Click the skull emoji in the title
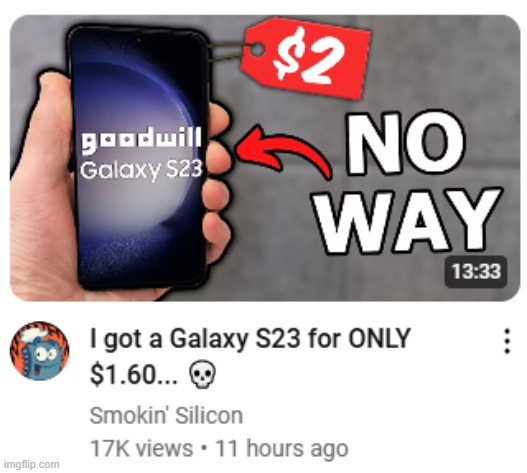This screenshot has height=473, width=527. [202, 374]
